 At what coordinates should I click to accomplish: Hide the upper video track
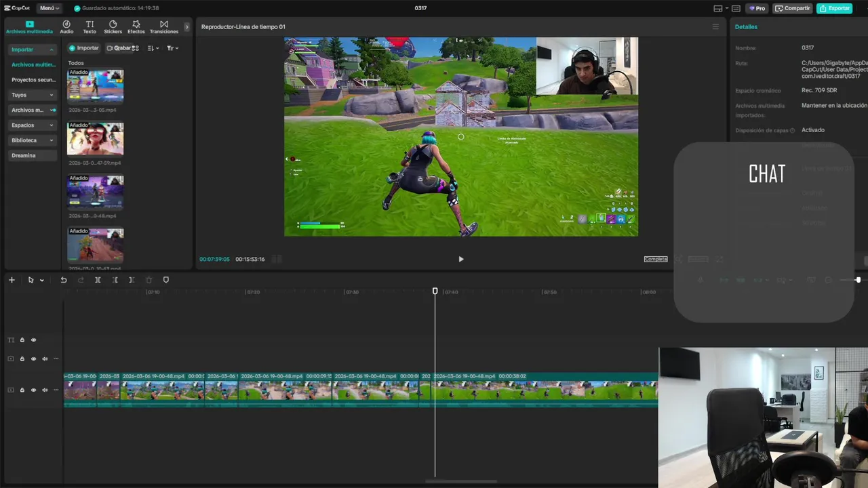tap(33, 359)
